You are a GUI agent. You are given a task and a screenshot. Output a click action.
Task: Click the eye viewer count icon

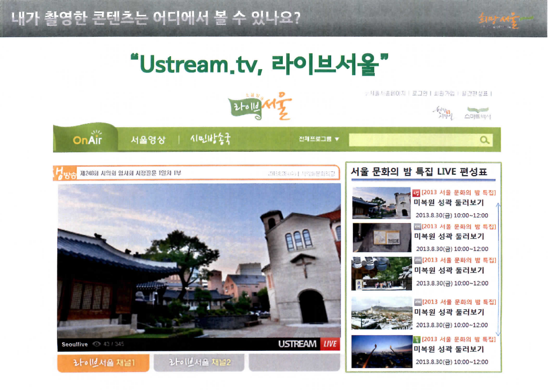(x=96, y=344)
